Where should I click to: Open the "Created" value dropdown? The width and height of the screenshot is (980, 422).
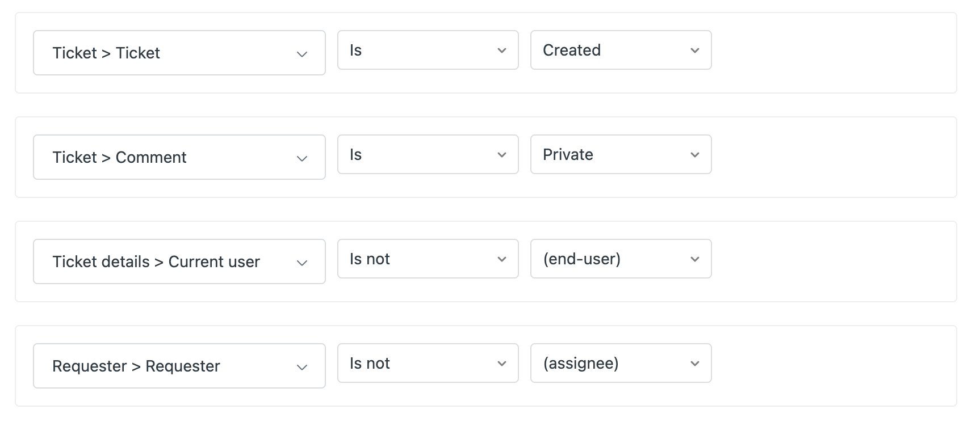(x=621, y=50)
